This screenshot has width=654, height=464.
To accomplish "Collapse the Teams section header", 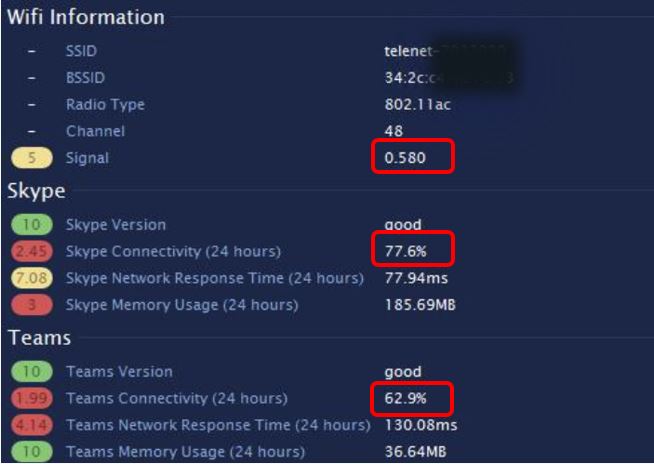I will click(39, 338).
